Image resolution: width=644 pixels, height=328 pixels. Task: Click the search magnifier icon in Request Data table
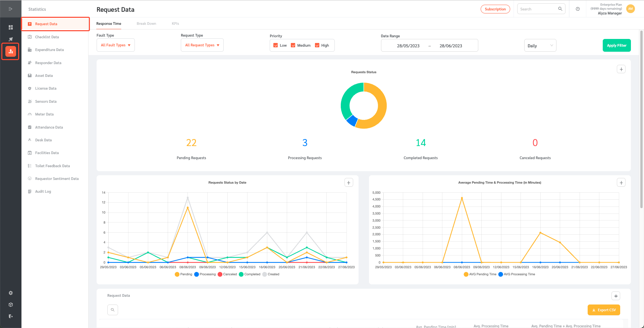point(112,310)
